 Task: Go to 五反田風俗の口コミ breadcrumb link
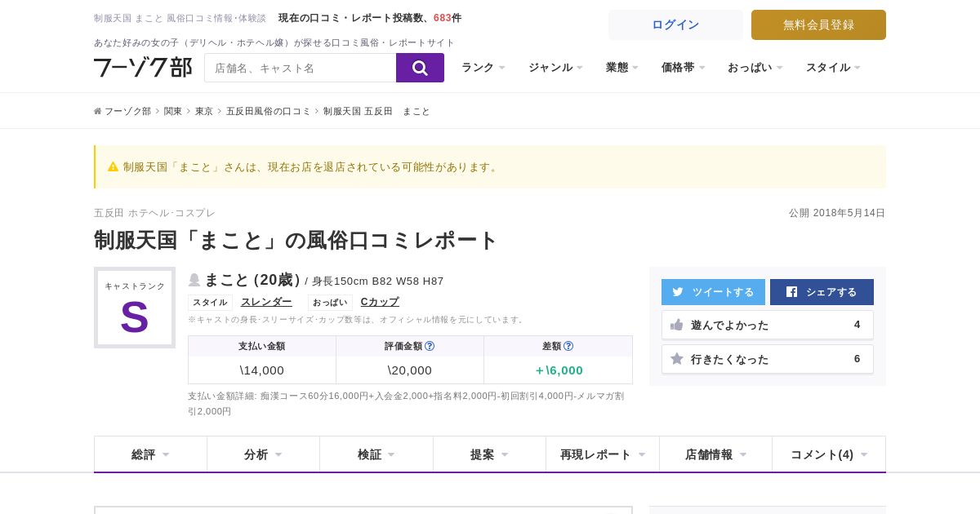click(x=268, y=111)
